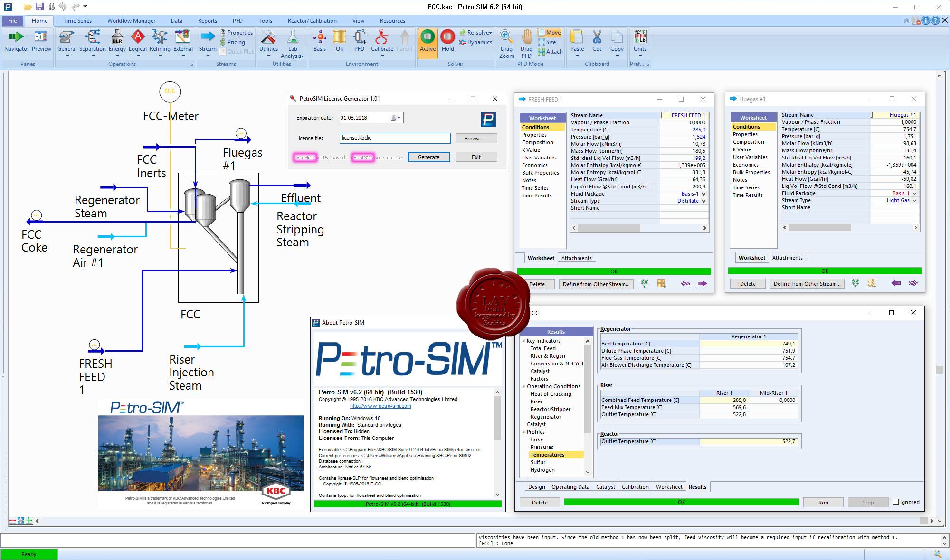The height and width of the screenshot is (560, 950).
Task: Click Browse in License Generator
Action: (x=476, y=139)
